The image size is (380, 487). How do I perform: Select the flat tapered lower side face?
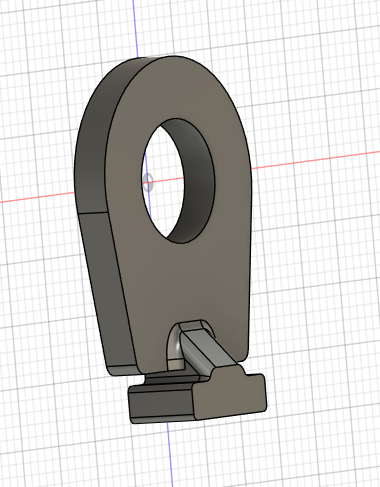(x=107, y=287)
